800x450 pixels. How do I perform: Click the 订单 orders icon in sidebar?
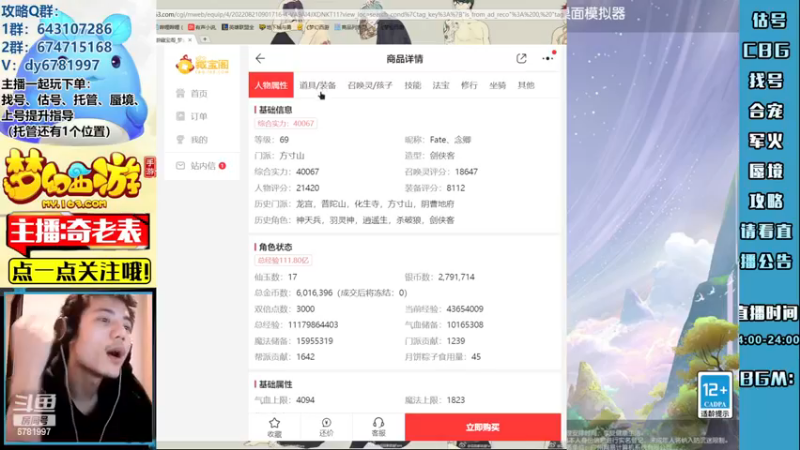point(181,116)
